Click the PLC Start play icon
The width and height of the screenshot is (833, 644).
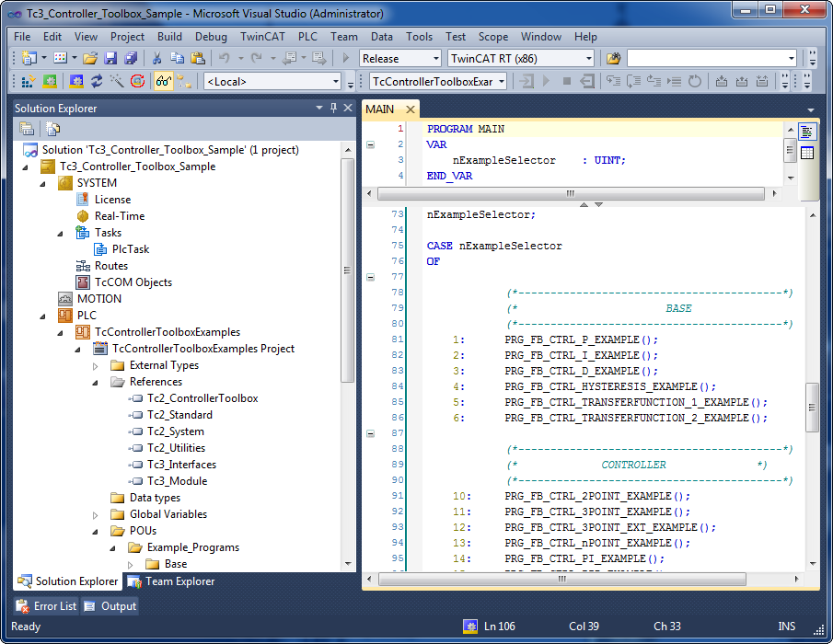click(x=546, y=81)
